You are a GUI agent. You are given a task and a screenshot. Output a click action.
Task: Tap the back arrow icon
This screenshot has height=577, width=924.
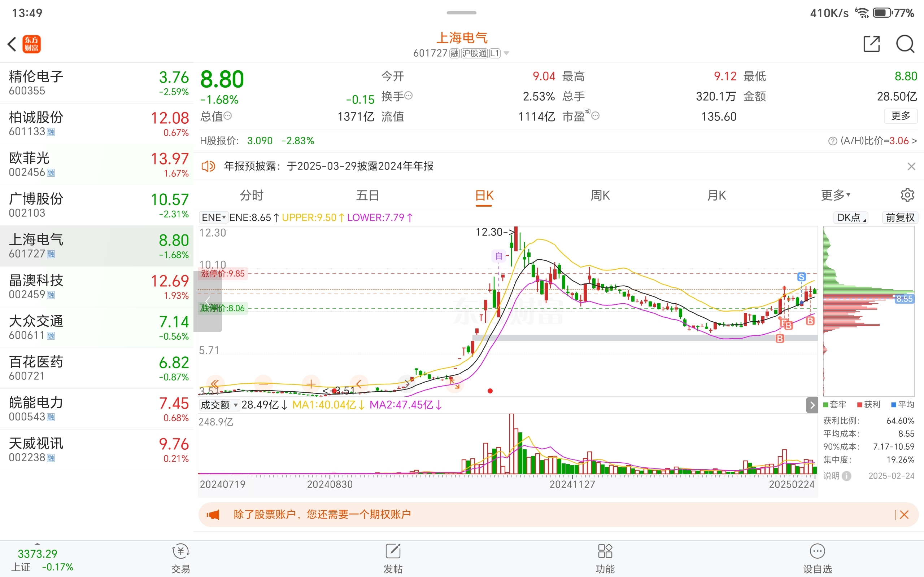point(12,44)
